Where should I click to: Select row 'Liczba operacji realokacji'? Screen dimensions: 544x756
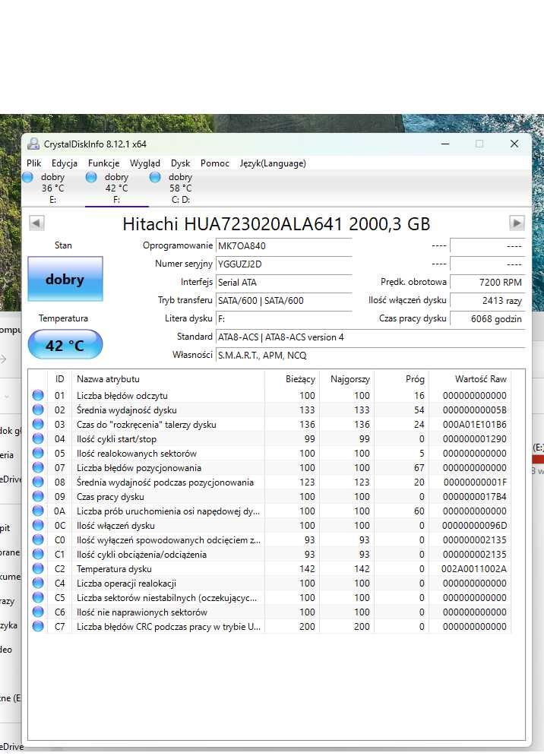coord(270,584)
